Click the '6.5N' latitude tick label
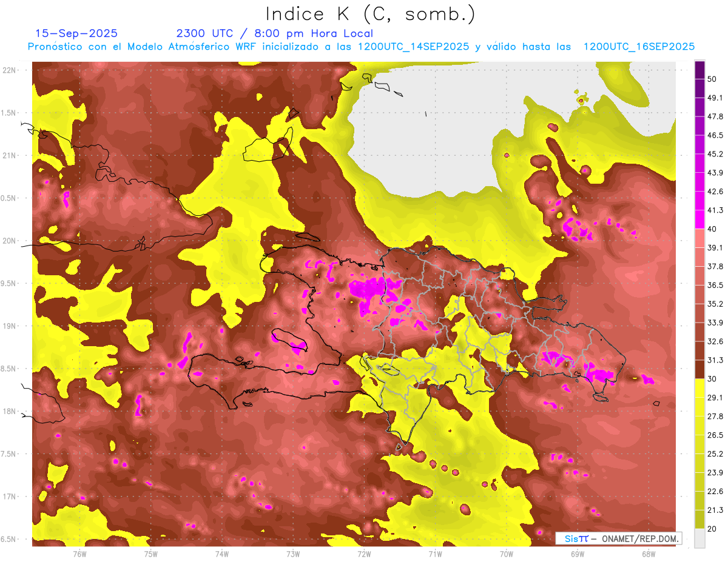 (9, 540)
